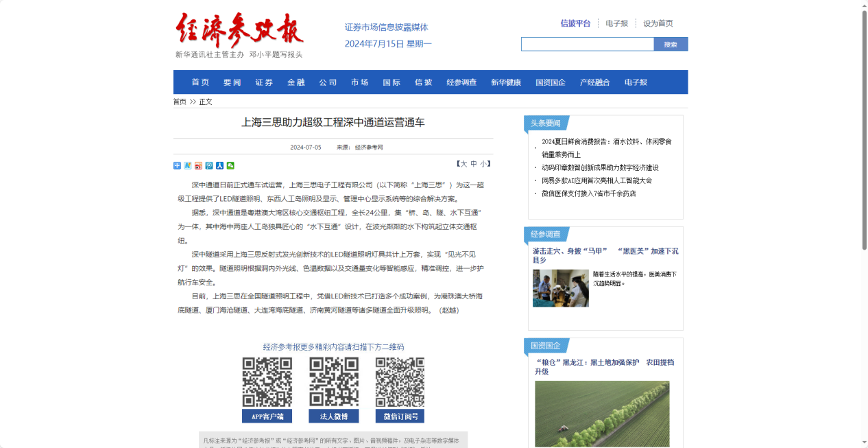Click the 经济参考报 masthead logo
868x448 pixels.
coord(239,31)
